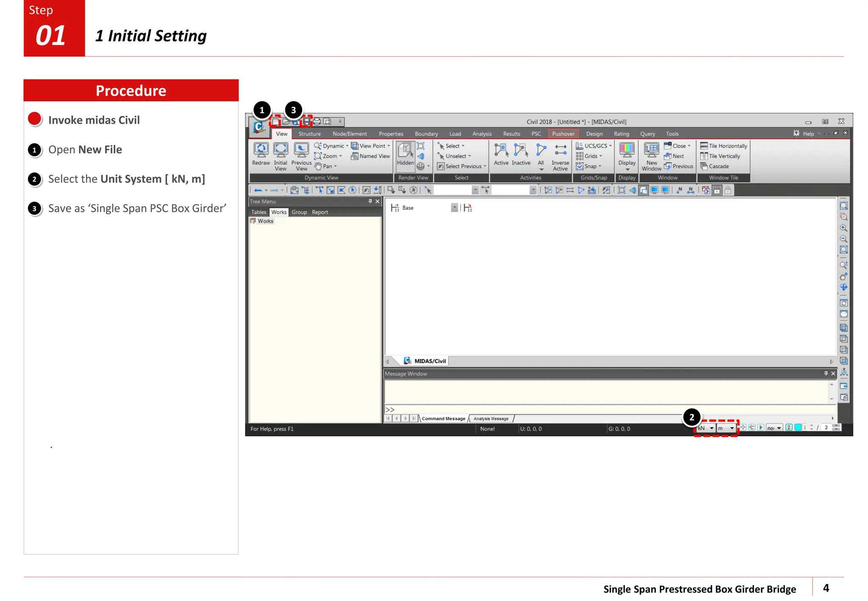868x601 pixels.
Task: Click the Tile Horizontally icon
Action: pyautogui.click(x=704, y=145)
